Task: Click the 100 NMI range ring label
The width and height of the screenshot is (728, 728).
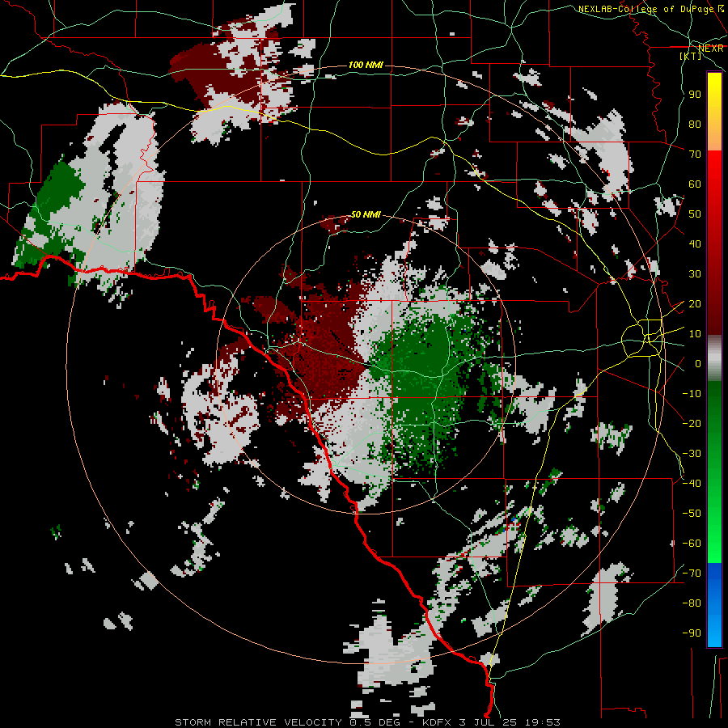Action: click(x=366, y=65)
